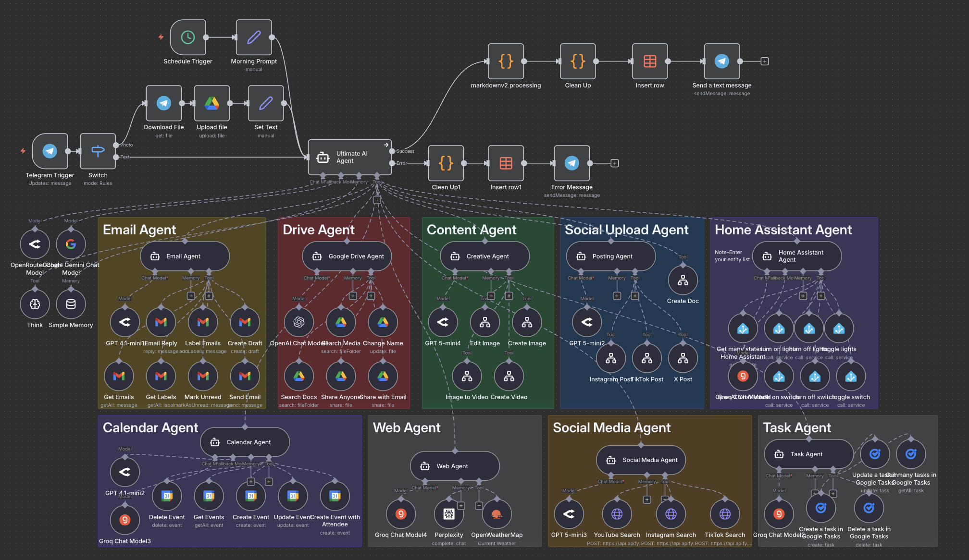Select the Telegram Trigger node

[x=50, y=150]
